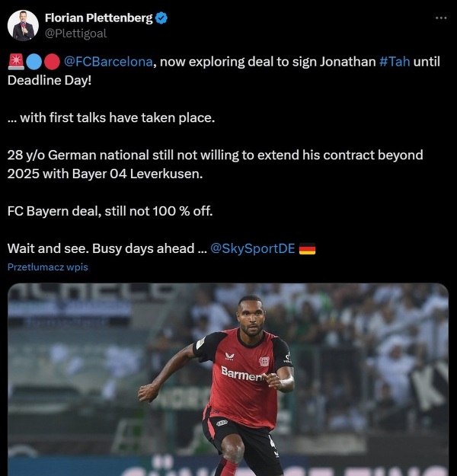Click the "FC Bayern deal" line
The image size is (457, 476).
click(110, 211)
